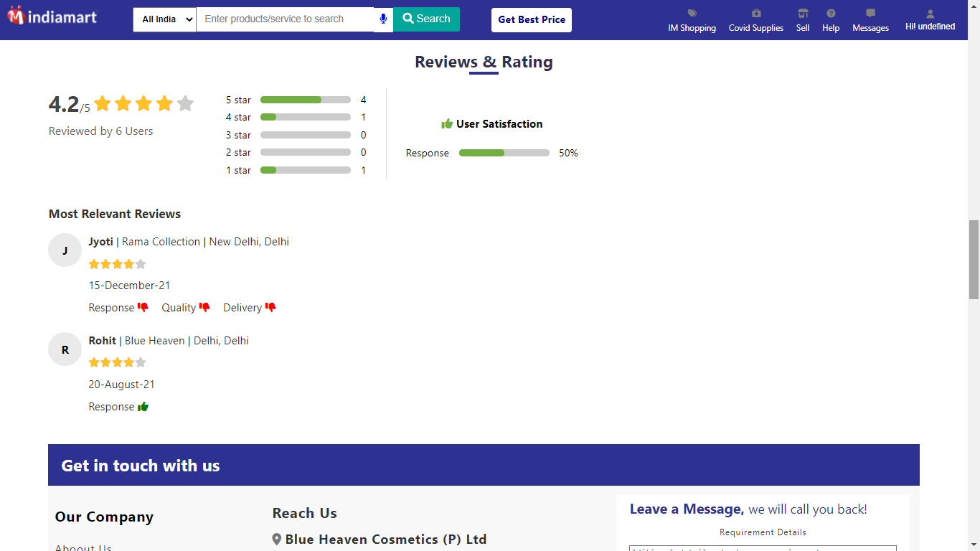The height and width of the screenshot is (551, 980).
Task: Focus the product search input field
Action: pyautogui.click(x=285, y=19)
